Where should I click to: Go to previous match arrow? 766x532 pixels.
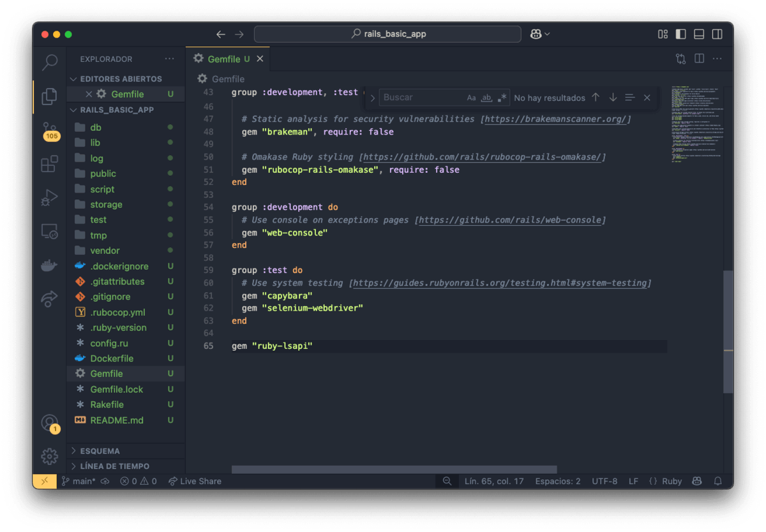pyautogui.click(x=596, y=98)
